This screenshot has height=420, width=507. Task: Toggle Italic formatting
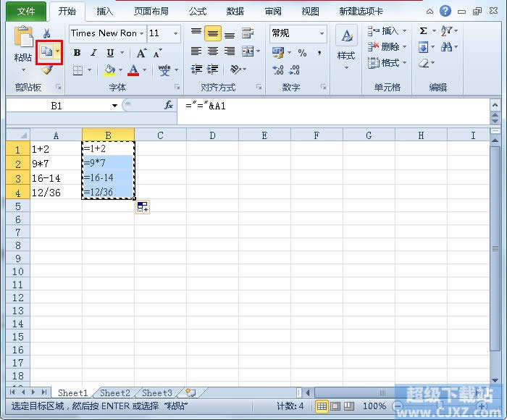pyautogui.click(x=93, y=53)
